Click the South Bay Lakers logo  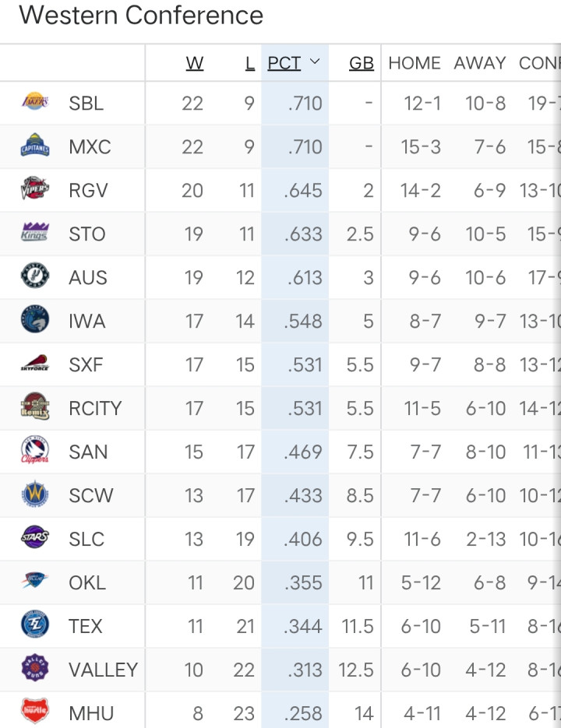35,102
